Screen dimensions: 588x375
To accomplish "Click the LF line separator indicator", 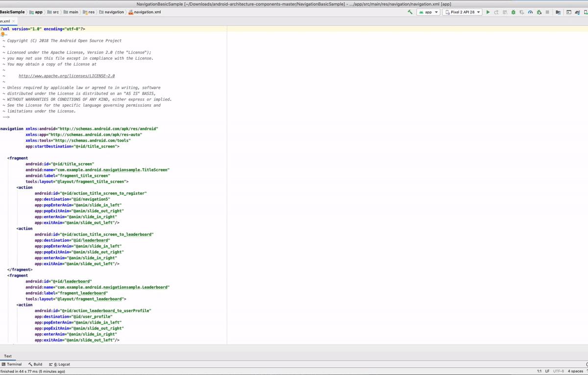I will tap(547, 371).
